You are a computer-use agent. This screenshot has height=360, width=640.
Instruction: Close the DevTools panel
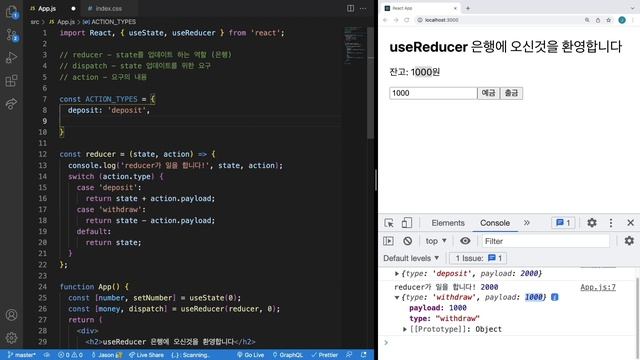(x=630, y=222)
